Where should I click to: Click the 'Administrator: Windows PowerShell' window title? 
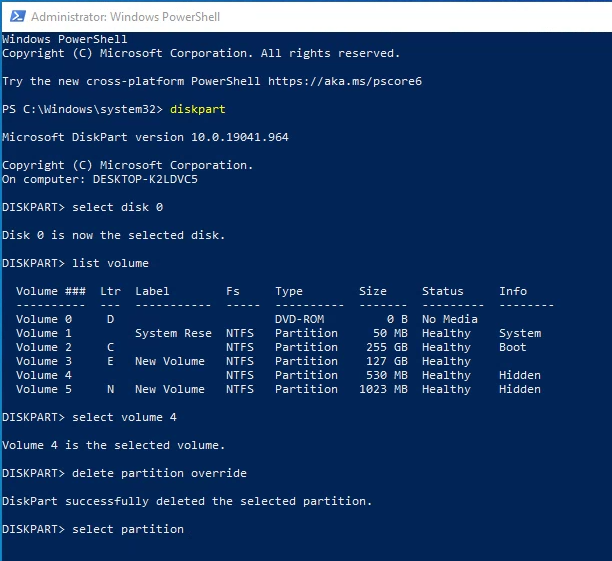pyautogui.click(x=127, y=18)
